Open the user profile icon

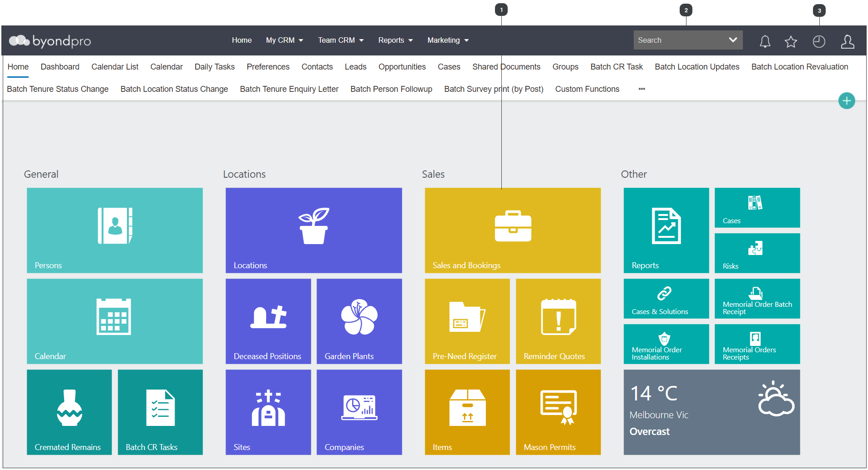[847, 41]
